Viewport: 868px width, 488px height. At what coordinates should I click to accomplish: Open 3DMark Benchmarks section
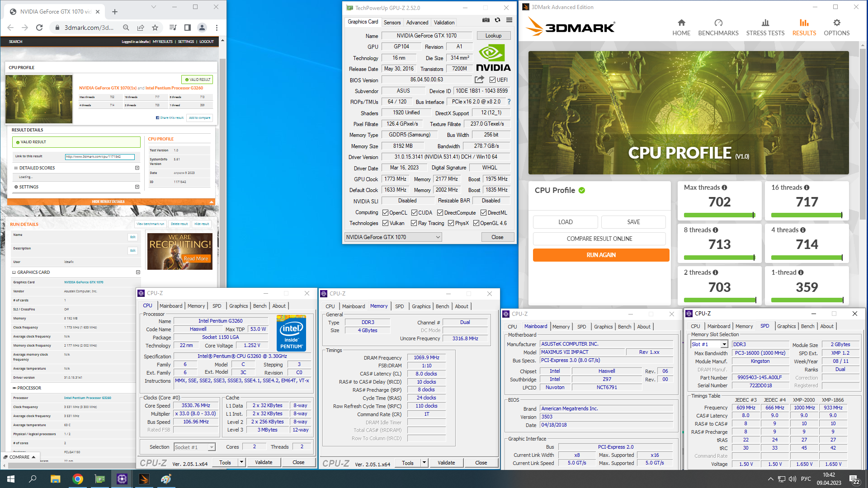(718, 28)
